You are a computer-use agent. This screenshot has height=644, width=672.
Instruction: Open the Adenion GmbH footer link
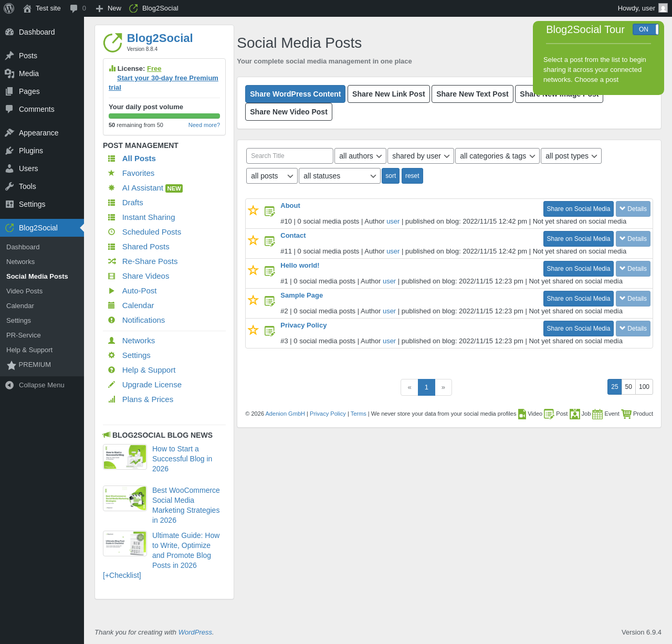[285, 414]
